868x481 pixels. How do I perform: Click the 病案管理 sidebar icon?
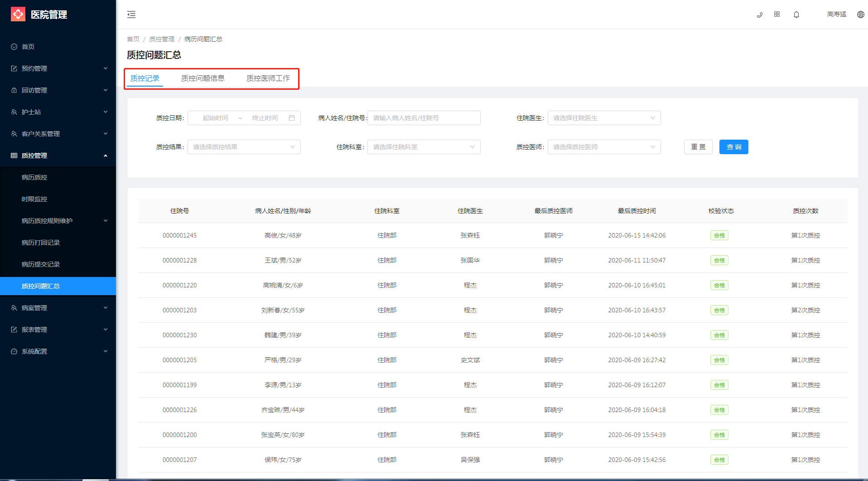click(14, 308)
